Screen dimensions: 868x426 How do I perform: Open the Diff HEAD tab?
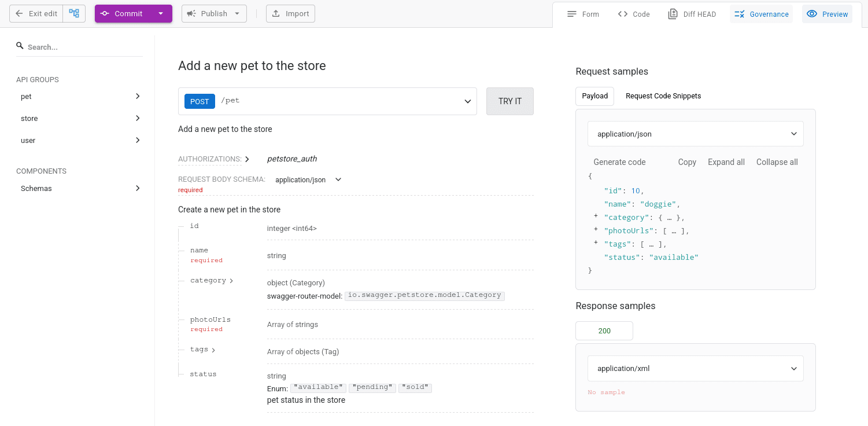click(x=692, y=14)
